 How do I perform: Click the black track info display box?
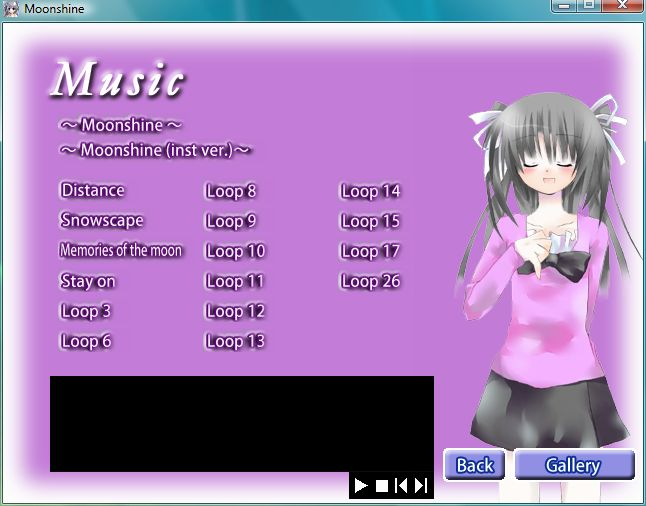point(242,424)
